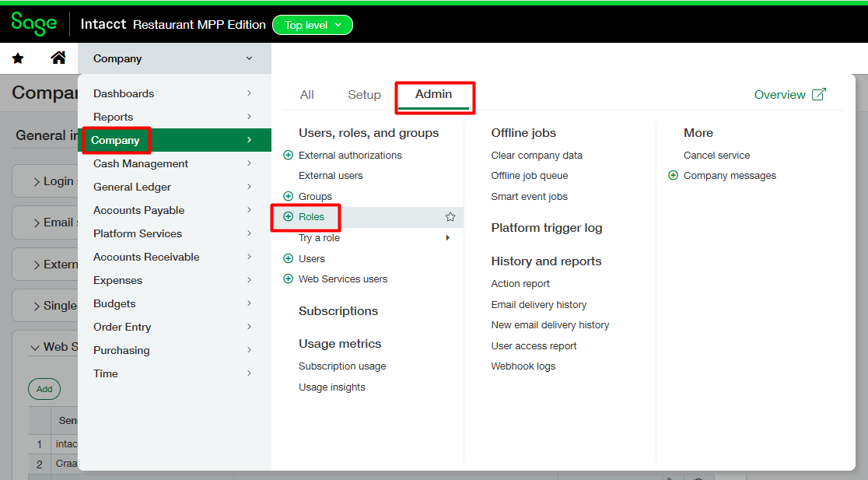Select row 2 in the sender table
Screen dimensions: 868x480
40,464
